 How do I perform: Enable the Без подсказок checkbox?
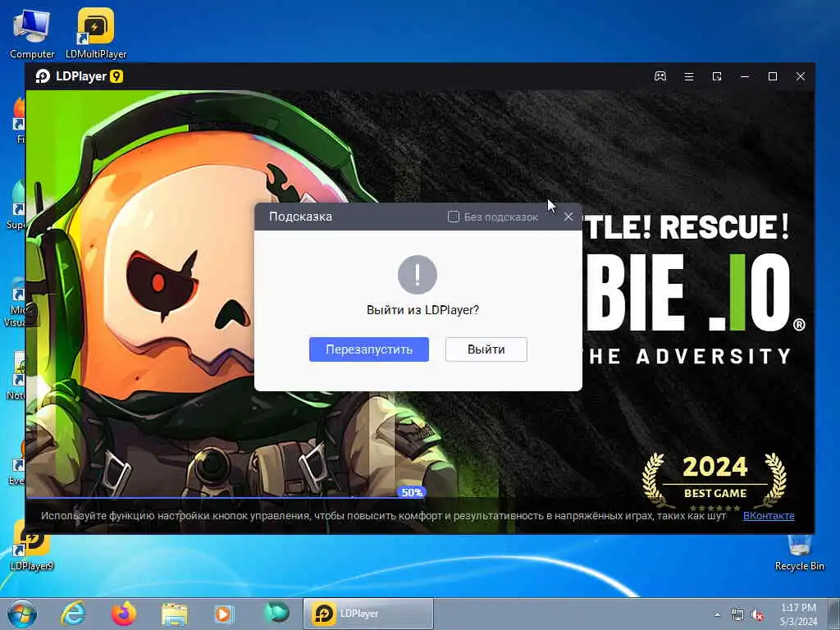point(453,217)
